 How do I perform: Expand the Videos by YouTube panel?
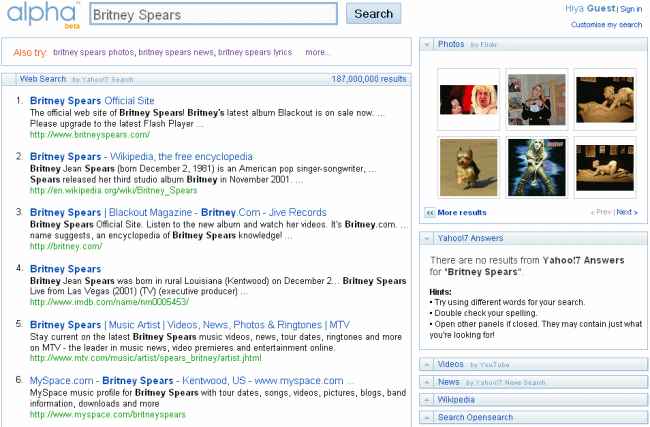427,365
